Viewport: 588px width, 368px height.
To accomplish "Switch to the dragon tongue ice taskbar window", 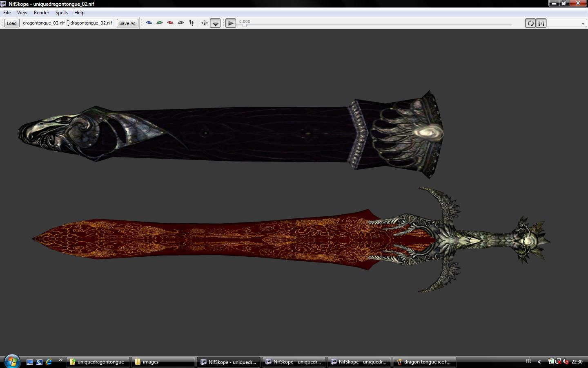I will click(425, 362).
